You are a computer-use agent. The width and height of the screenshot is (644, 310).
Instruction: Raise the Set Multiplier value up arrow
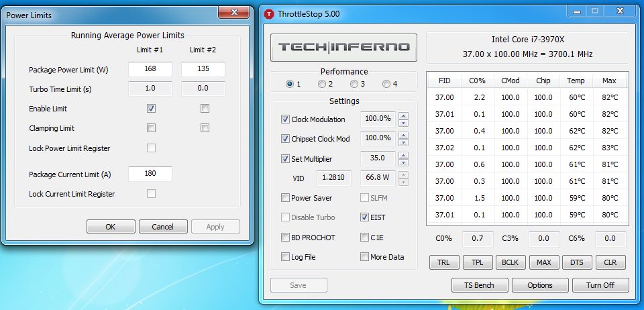403,155
